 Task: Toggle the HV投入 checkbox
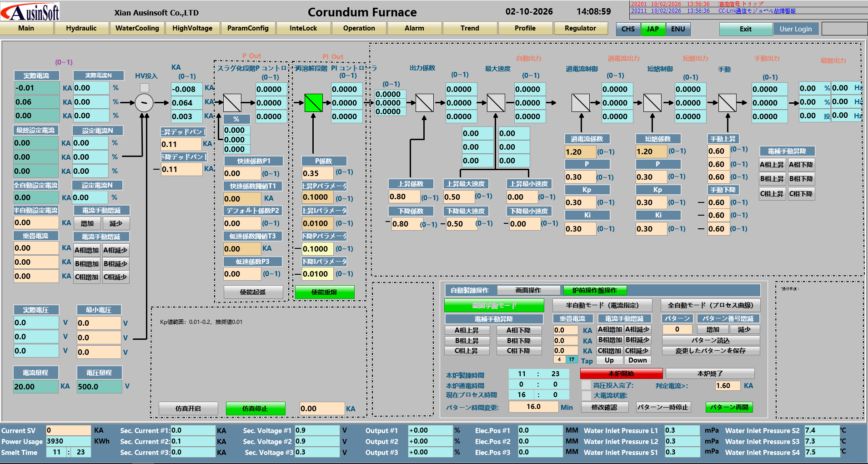(x=145, y=87)
